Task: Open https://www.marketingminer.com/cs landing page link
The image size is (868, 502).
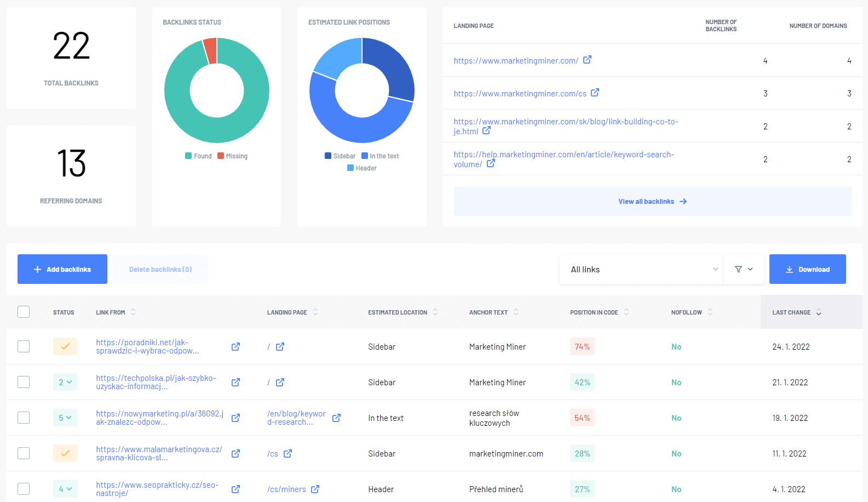Action: pos(520,94)
